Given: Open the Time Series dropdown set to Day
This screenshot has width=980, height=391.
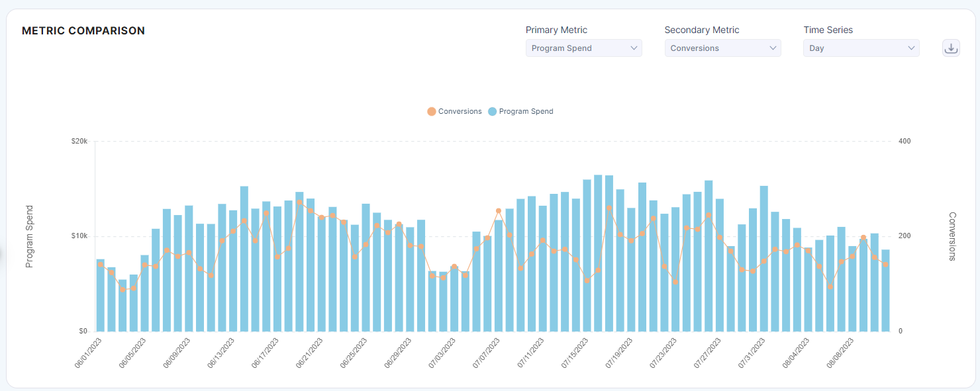Looking at the screenshot, I should point(861,48).
